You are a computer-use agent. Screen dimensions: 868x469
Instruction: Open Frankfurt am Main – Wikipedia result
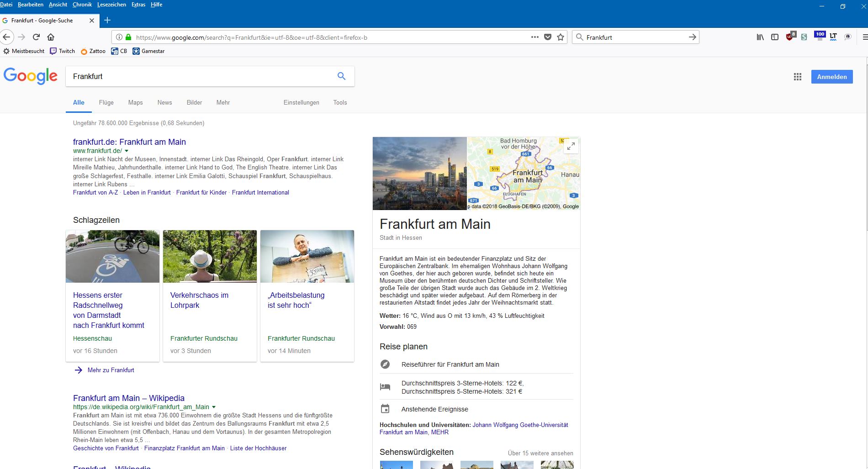(129, 398)
